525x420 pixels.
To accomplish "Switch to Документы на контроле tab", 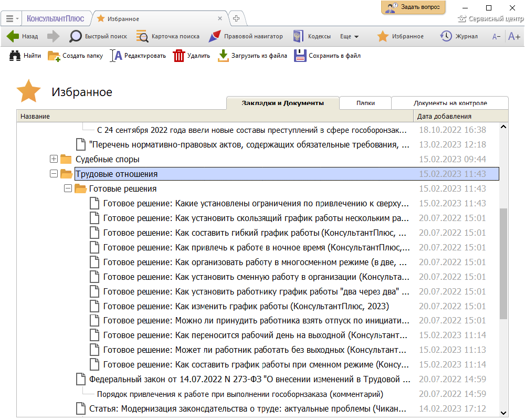I will (x=450, y=103).
